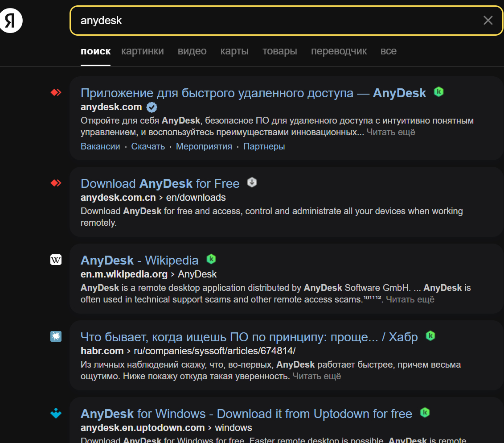Click Kaspersky green badge on Uptodown result
The width and height of the screenshot is (504, 443).
[425, 412]
